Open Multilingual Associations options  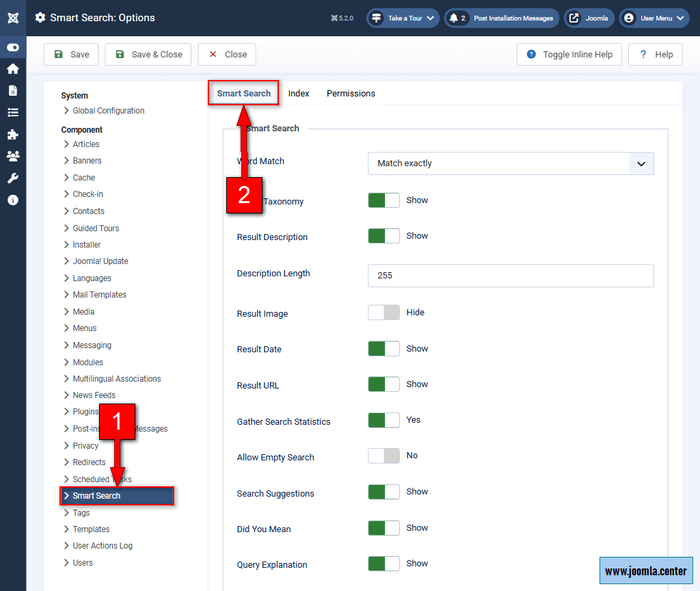point(116,379)
